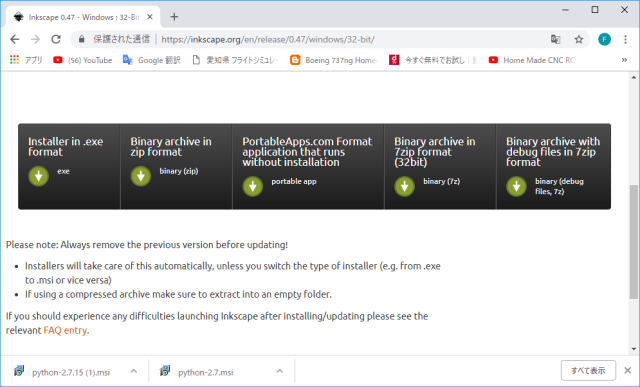Close the Inkscape 0.47 tab
Screen dimensions: 640x387
tap(150, 17)
